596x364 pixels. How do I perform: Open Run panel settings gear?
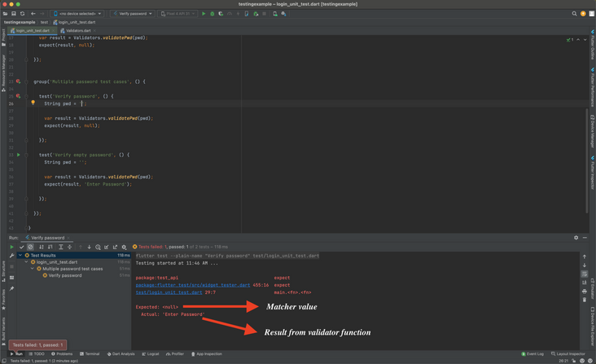pyautogui.click(x=576, y=238)
